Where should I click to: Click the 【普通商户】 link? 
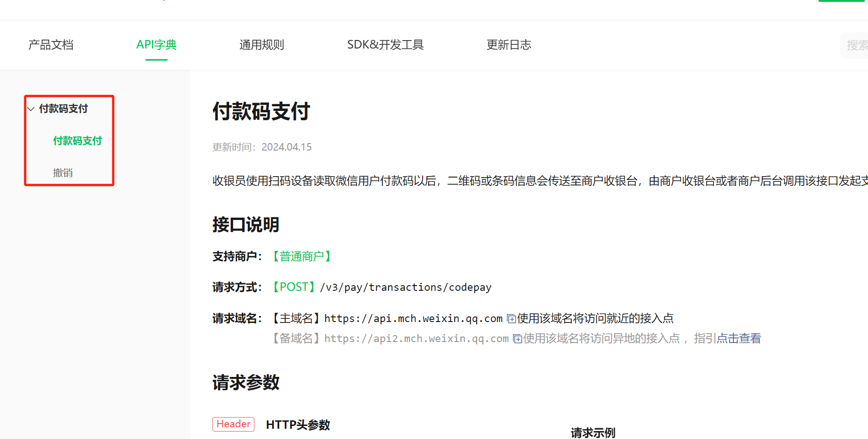[x=302, y=256]
